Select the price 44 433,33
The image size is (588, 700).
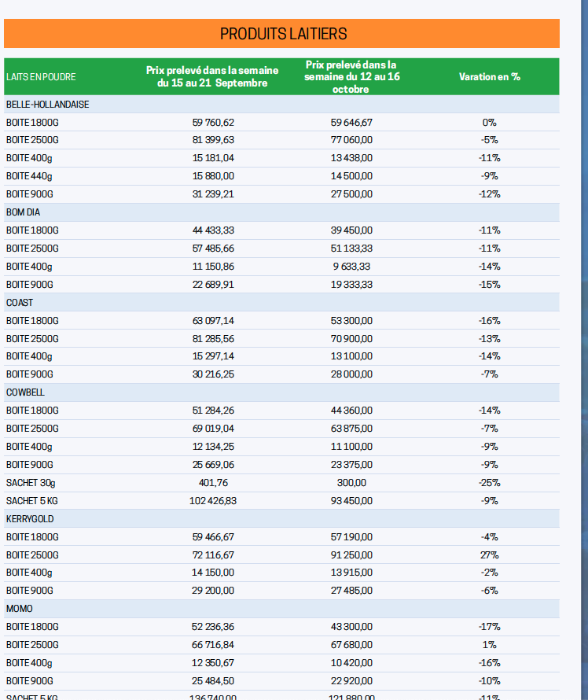[213, 230]
